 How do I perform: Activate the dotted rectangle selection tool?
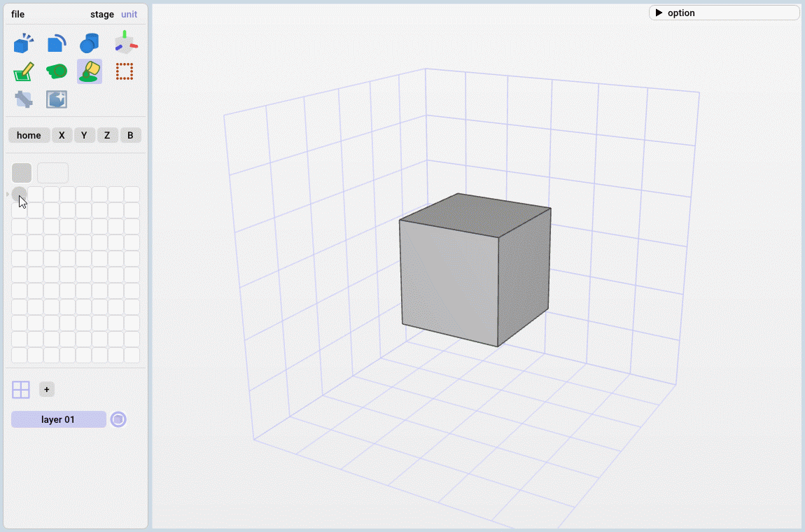(x=124, y=71)
